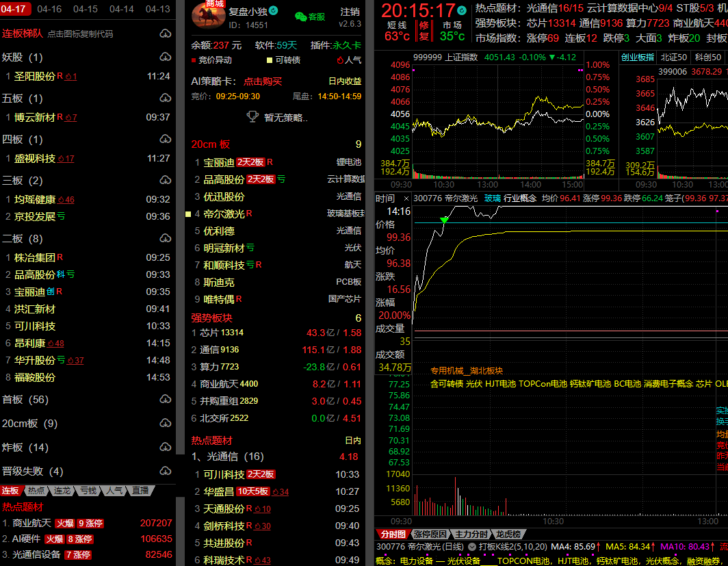Expand the 晋级失败 (4) section
This screenshot has height=566, width=728.
(165, 471)
